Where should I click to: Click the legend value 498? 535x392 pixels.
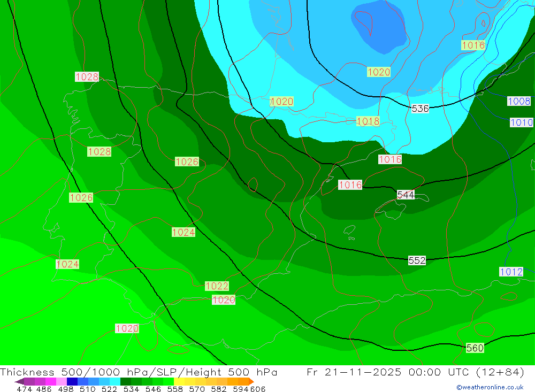(x=65, y=389)
